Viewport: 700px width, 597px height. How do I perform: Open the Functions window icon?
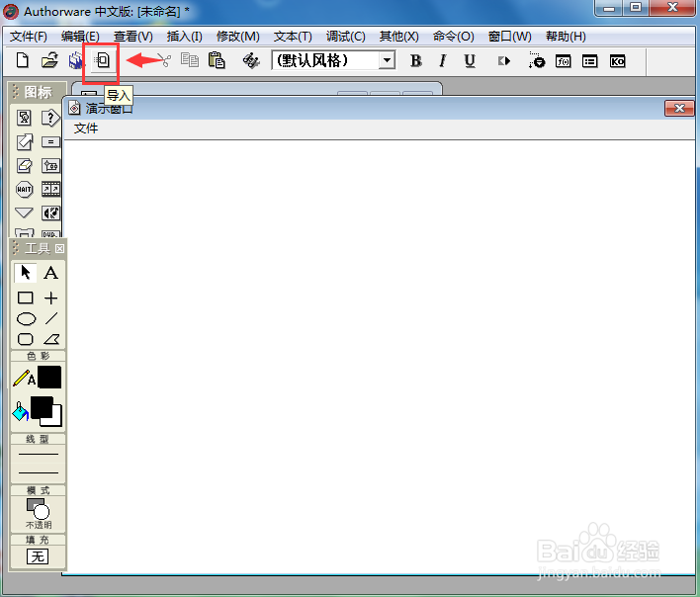[563, 61]
